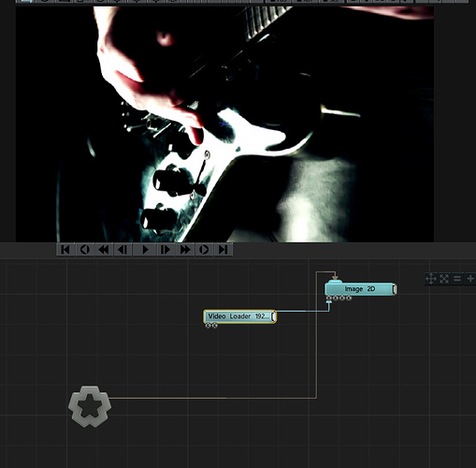This screenshot has width=476, height=468.
Task: Click the Video Loader node output connector
Action: (273, 316)
